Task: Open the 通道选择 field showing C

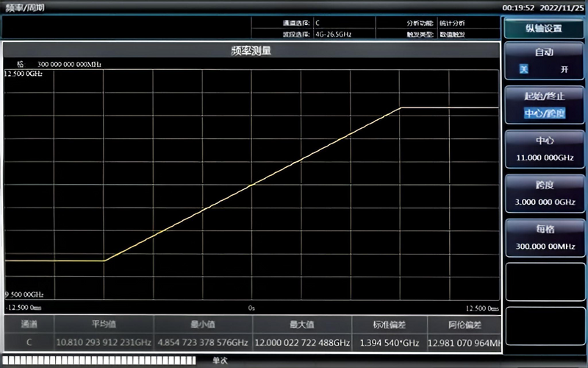Action: coord(344,23)
